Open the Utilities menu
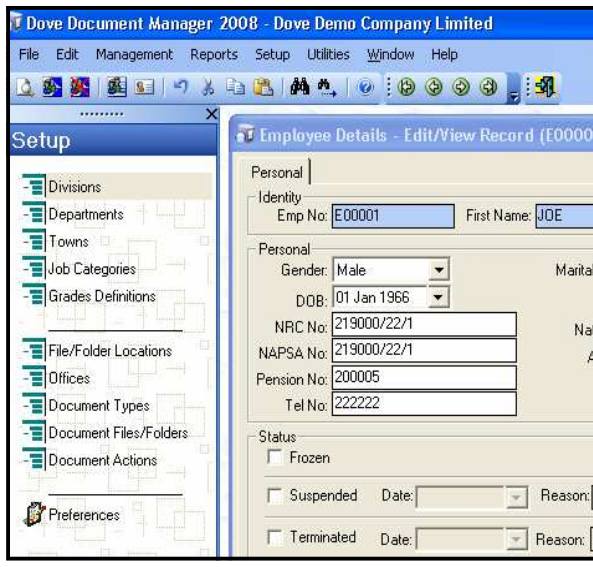The height and width of the screenshot is (567, 593). pyautogui.click(x=328, y=54)
